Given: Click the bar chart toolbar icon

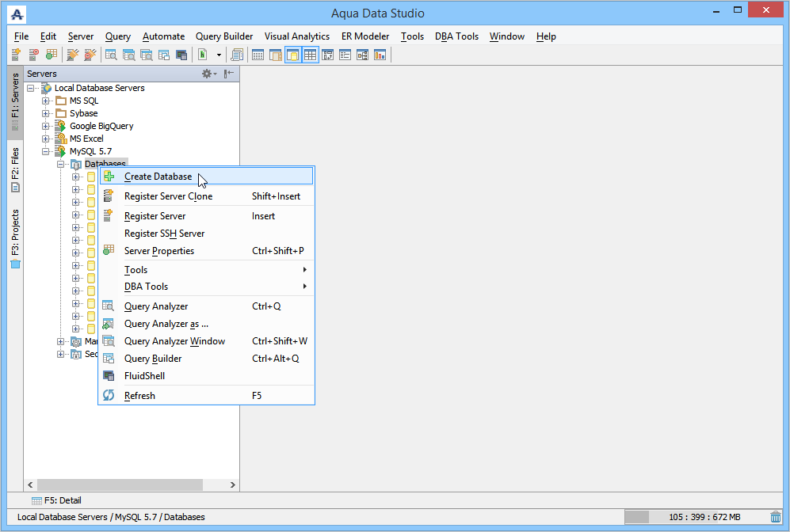Looking at the screenshot, I should pyautogui.click(x=380, y=55).
